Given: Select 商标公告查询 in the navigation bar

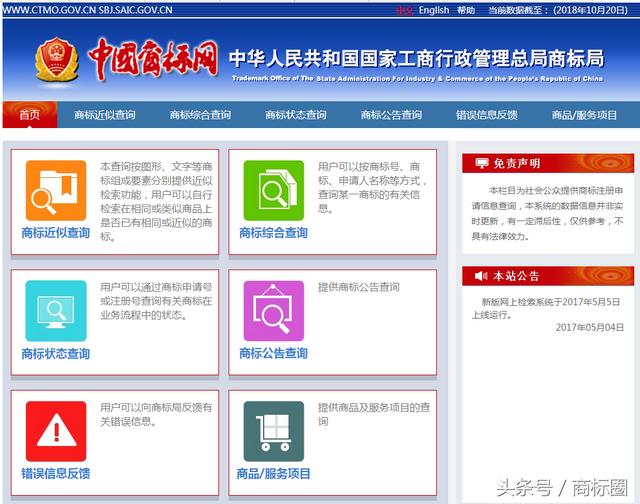Looking at the screenshot, I should click(391, 115).
